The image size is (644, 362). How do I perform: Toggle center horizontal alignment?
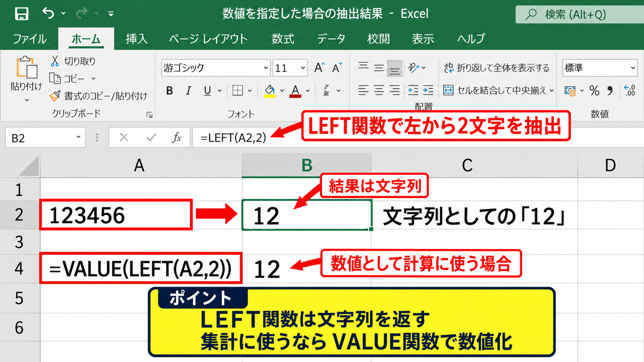click(379, 90)
